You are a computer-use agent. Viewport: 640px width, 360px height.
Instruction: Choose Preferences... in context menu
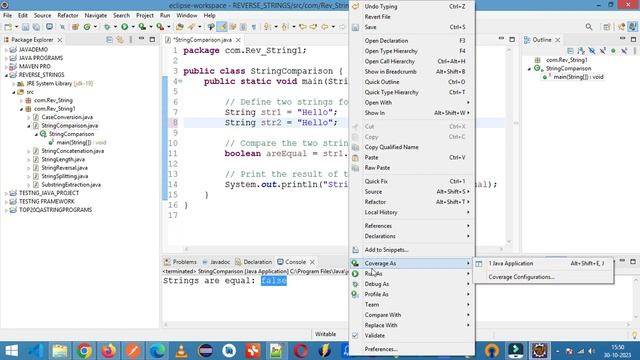point(412,349)
